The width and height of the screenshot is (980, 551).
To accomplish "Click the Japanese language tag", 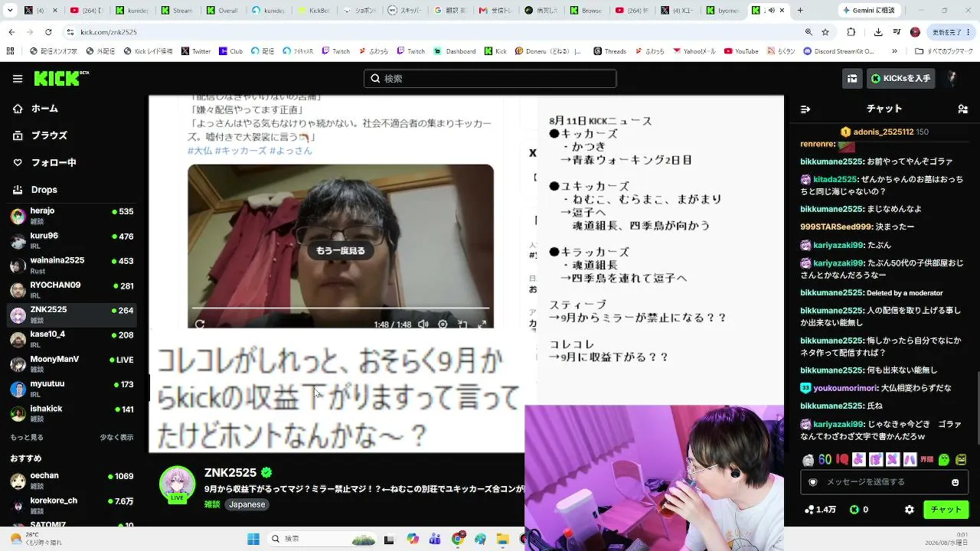I will (x=247, y=504).
